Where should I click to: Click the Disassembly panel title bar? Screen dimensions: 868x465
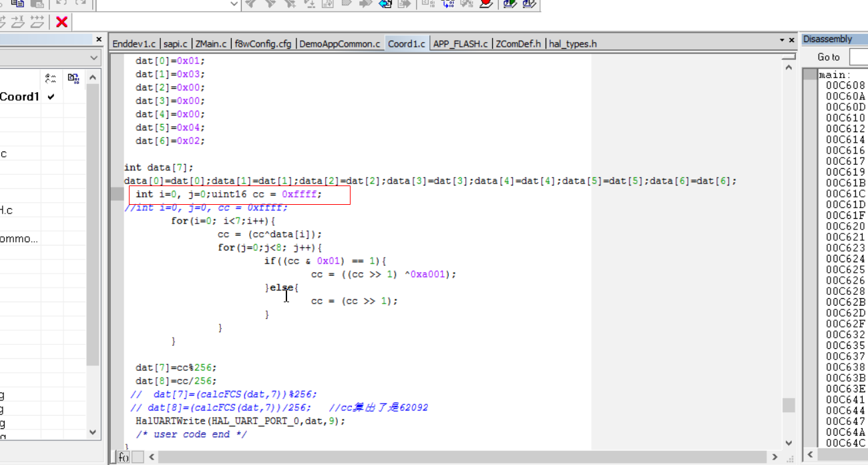click(835, 39)
